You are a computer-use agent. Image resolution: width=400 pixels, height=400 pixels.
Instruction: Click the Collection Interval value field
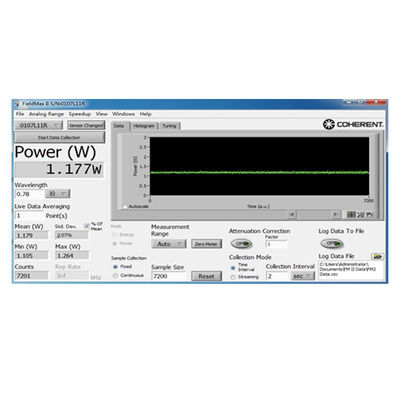click(278, 276)
